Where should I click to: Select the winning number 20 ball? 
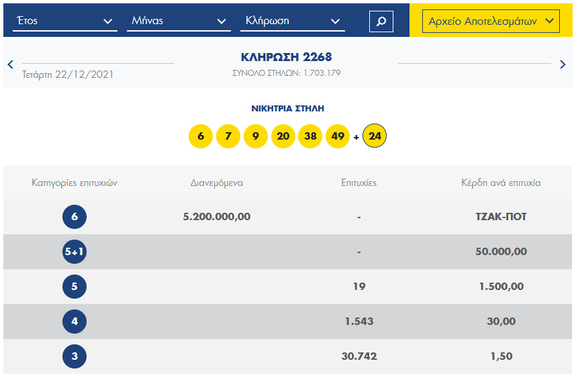(x=283, y=137)
